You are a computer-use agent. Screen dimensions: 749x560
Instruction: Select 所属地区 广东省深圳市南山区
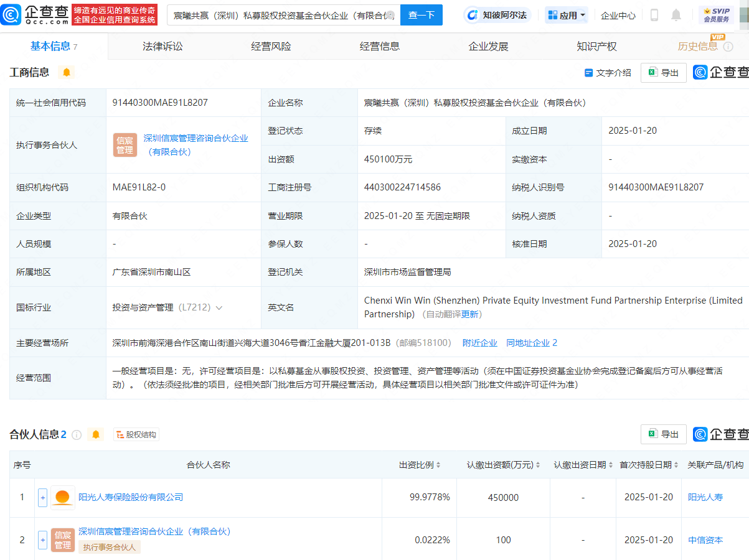click(151, 273)
